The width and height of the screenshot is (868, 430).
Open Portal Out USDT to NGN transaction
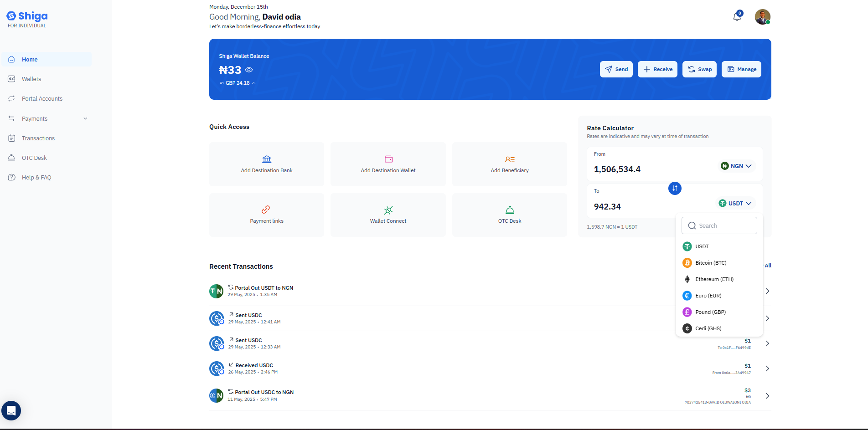[490, 291]
